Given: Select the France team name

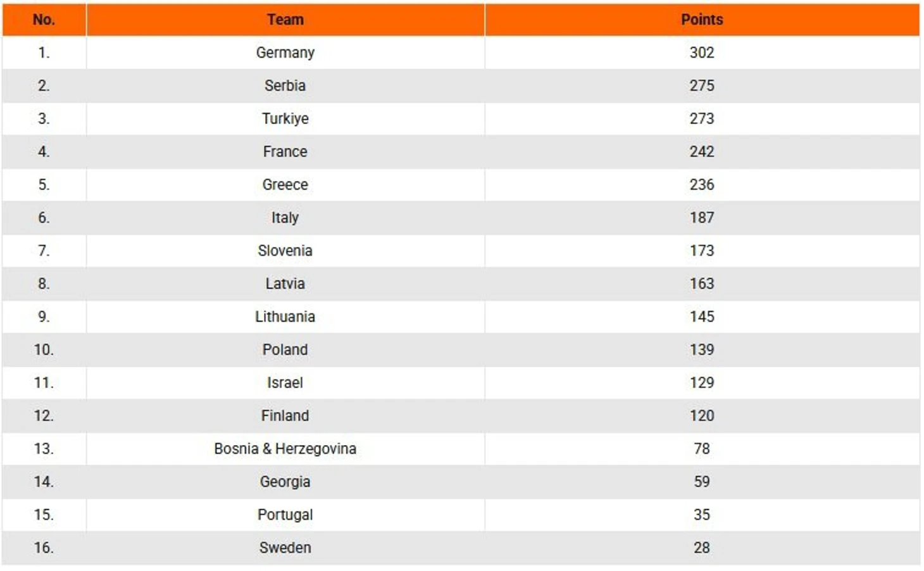Looking at the screenshot, I should pos(285,151).
